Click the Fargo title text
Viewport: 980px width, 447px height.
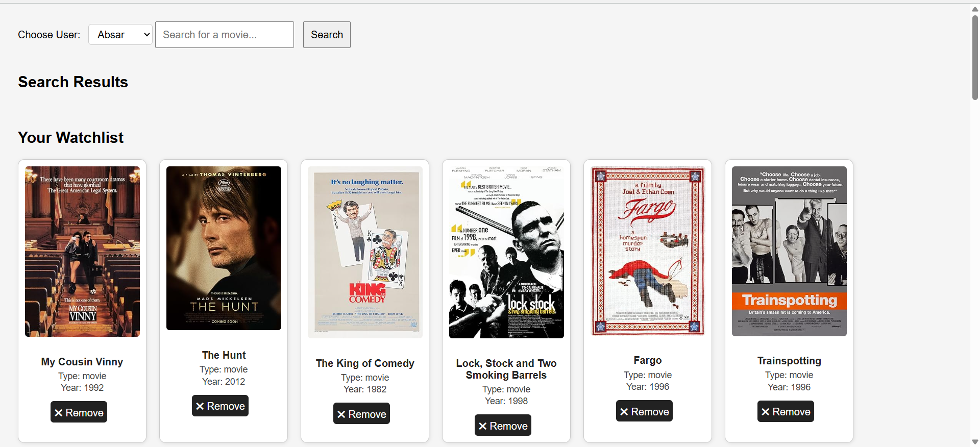pyautogui.click(x=648, y=360)
